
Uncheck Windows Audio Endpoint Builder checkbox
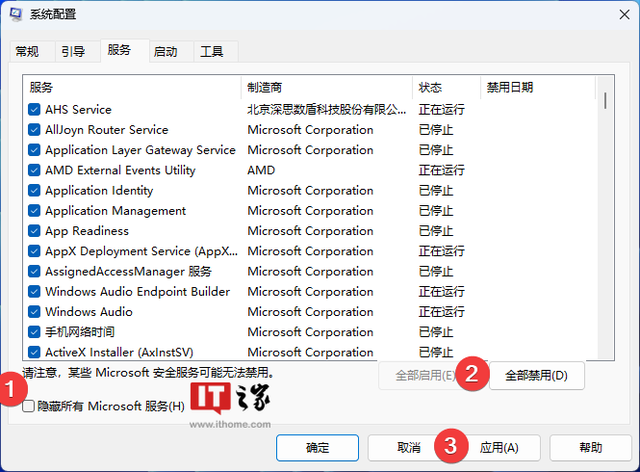[x=34, y=292]
